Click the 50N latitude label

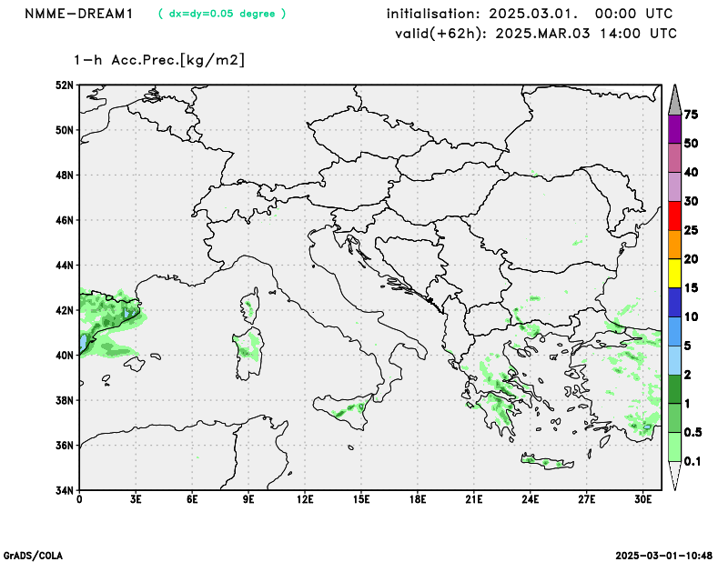65,130
